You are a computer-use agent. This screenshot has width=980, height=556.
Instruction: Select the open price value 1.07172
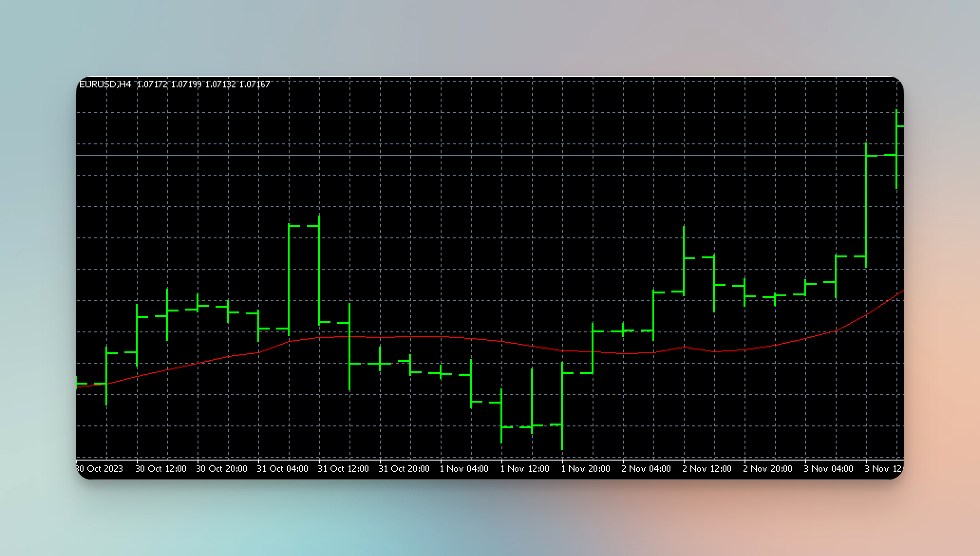click(152, 84)
